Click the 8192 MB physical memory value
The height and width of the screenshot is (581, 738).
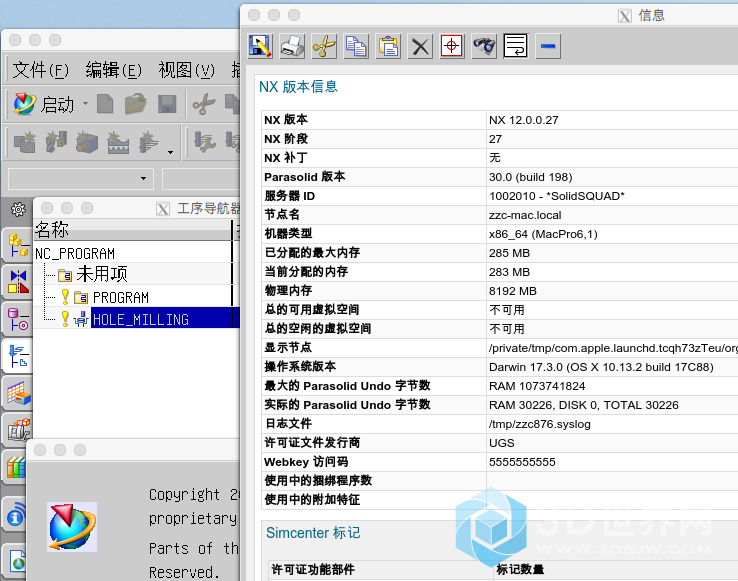coord(513,291)
